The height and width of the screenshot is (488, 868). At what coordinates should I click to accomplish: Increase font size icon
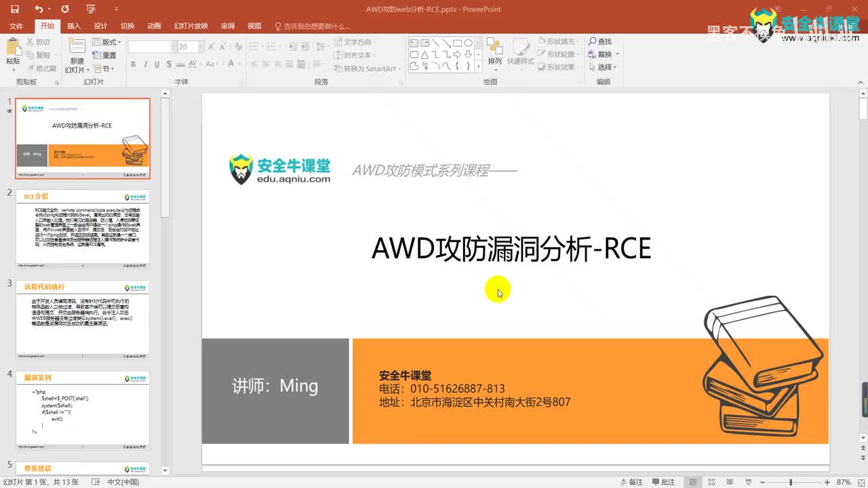point(211,47)
